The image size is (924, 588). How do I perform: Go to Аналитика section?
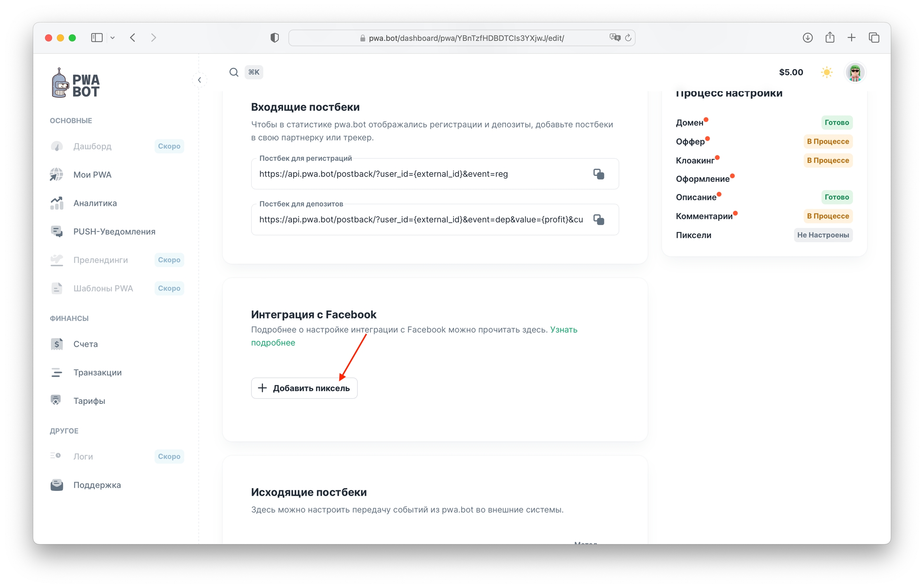95,203
